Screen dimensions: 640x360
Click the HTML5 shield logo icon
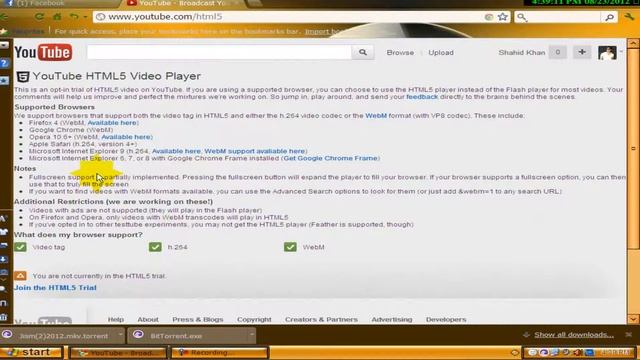[x=22, y=76]
